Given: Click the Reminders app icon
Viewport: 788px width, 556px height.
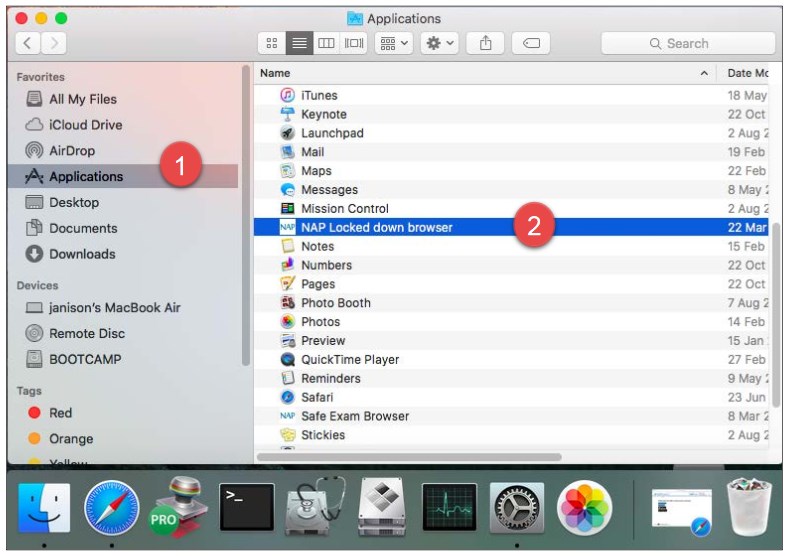Looking at the screenshot, I should [287, 378].
